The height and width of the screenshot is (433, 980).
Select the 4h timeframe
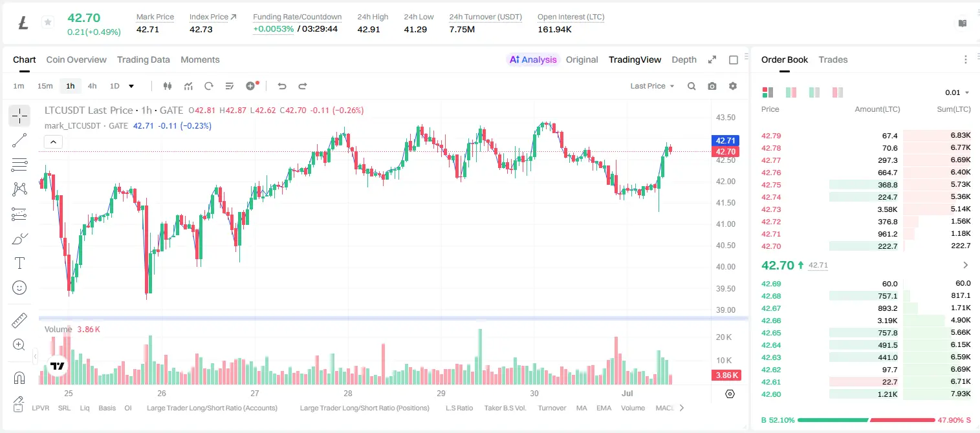tap(92, 86)
